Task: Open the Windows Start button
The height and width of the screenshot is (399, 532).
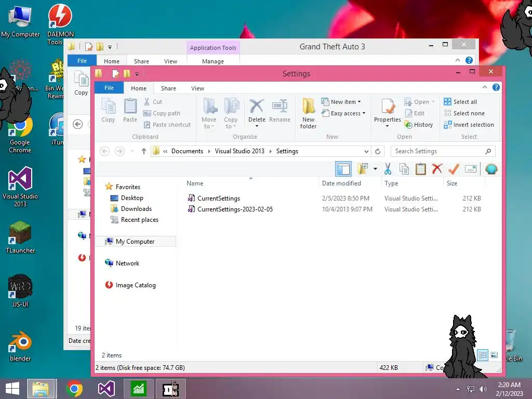Action: coord(12,389)
